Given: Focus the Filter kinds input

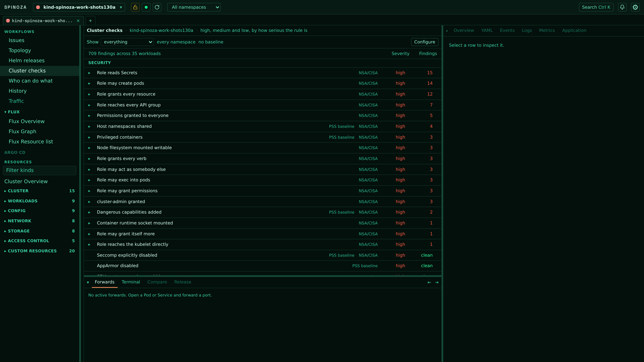Looking at the screenshot, I should click(39, 170).
